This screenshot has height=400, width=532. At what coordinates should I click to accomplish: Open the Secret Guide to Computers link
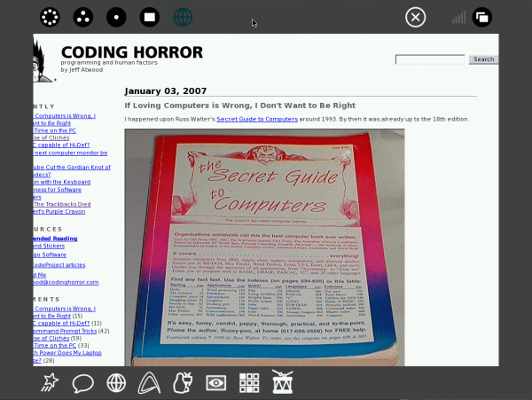click(x=257, y=119)
